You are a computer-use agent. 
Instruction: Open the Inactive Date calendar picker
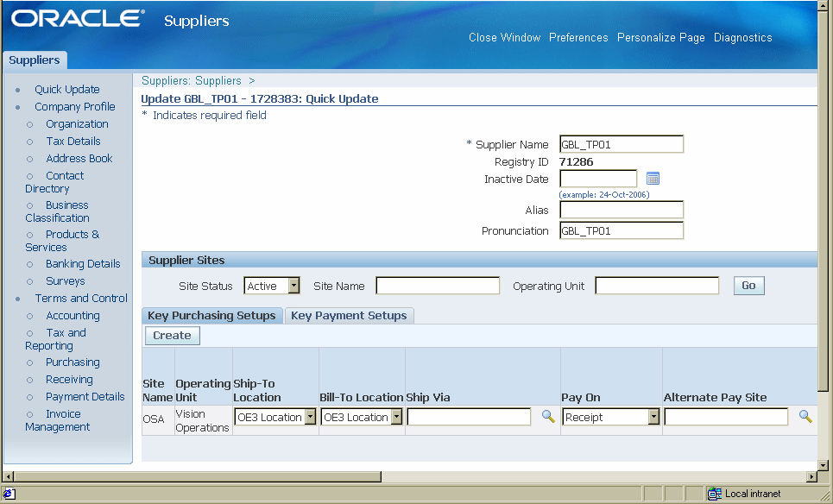(x=653, y=179)
